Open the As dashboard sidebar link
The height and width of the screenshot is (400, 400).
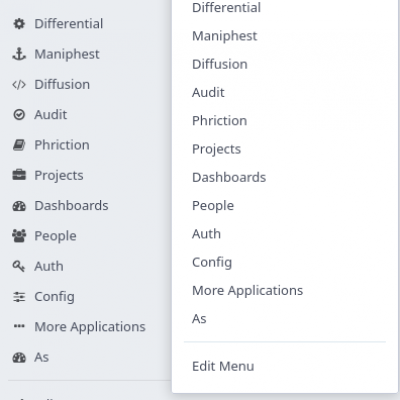(x=42, y=357)
